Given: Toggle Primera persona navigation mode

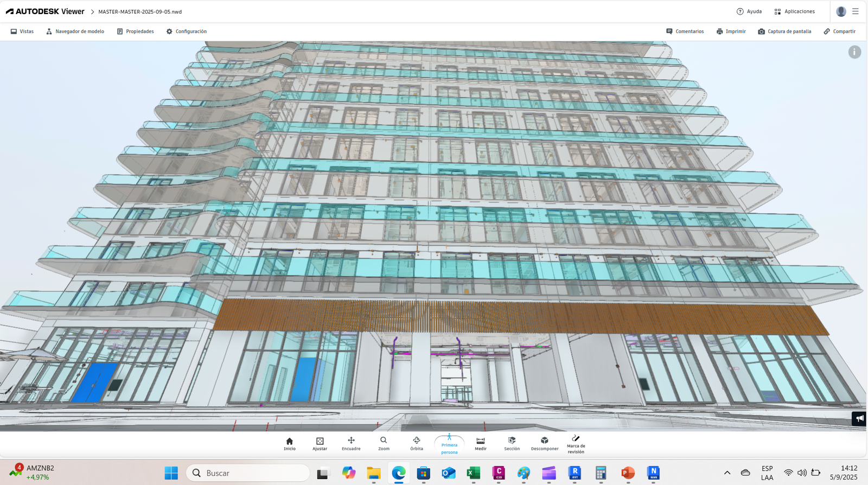Looking at the screenshot, I should click(x=449, y=445).
